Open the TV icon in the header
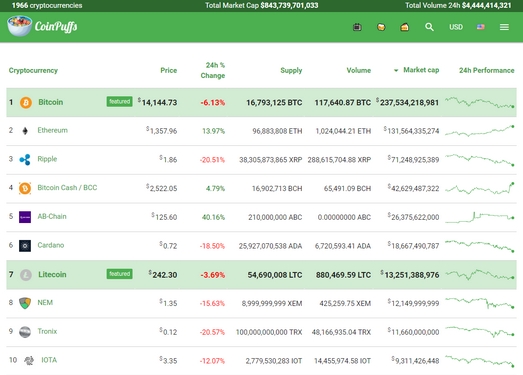523x375 pixels. pos(357,27)
